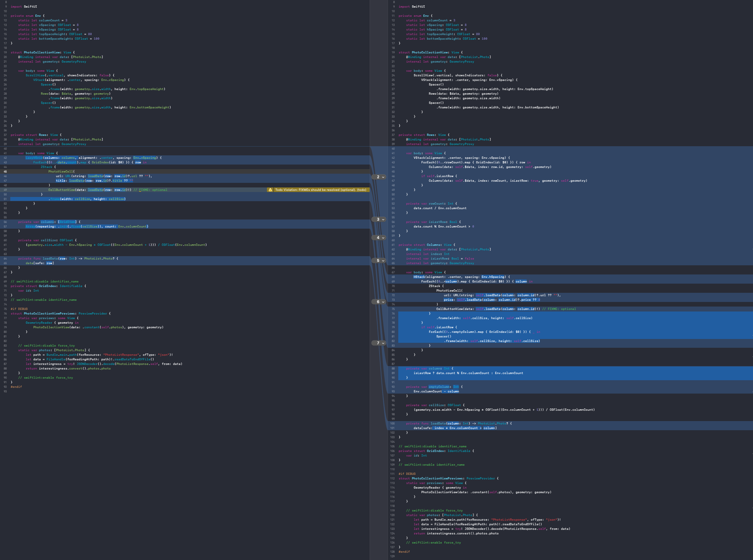Click PhotoViewCell( in the left editor
This screenshot has width=753, height=560.
click(x=61, y=171)
